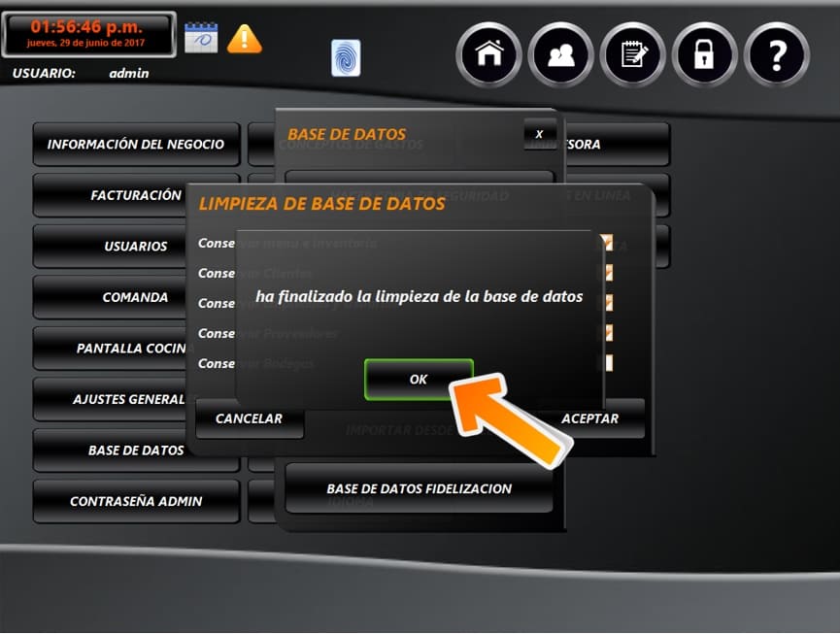Click the fingerprint icon
Screen dimensions: 840x634
tap(345, 58)
